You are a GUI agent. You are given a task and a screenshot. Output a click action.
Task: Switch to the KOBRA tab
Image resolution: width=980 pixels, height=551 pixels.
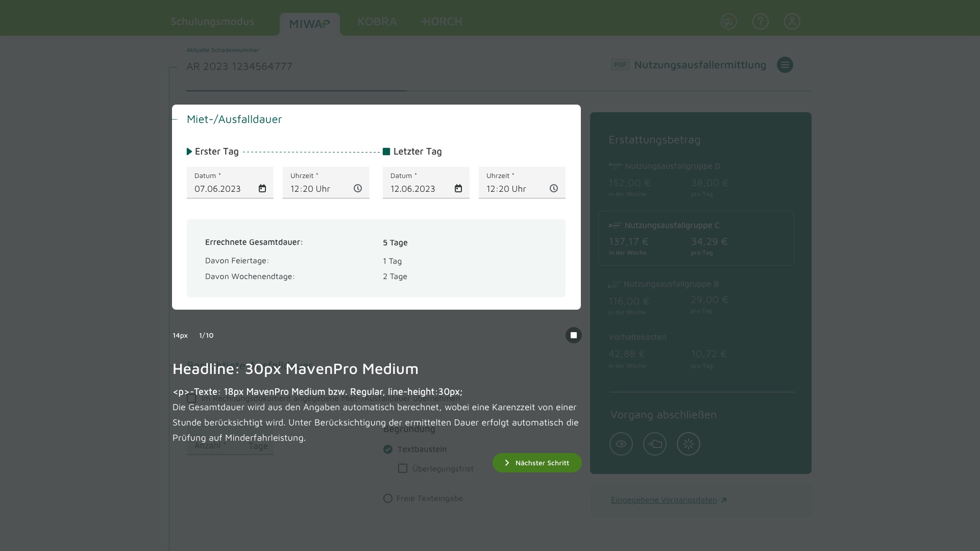point(377,22)
